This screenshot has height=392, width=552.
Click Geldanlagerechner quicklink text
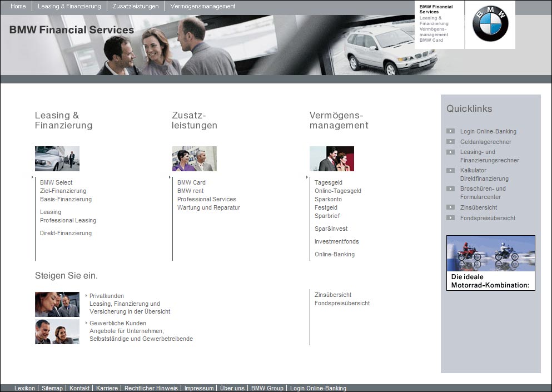pos(486,142)
